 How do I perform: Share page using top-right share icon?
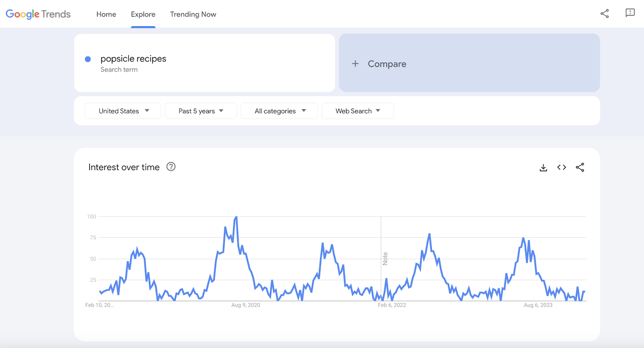pyautogui.click(x=604, y=14)
